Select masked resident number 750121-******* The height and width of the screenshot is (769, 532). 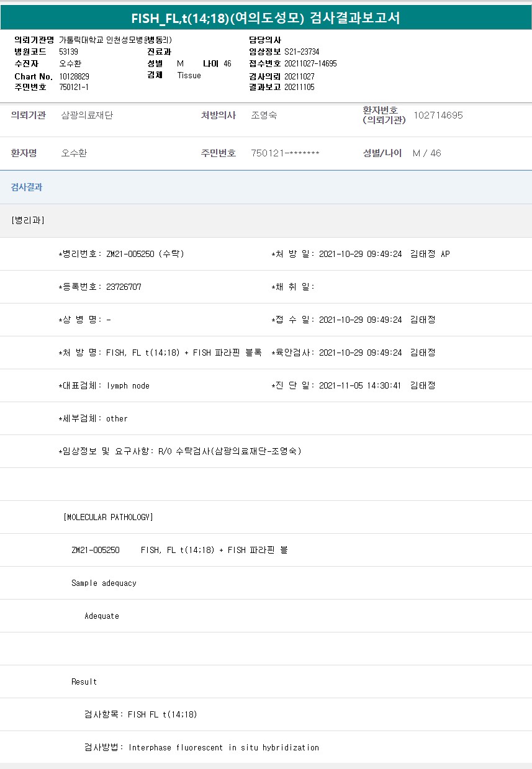click(285, 153)
